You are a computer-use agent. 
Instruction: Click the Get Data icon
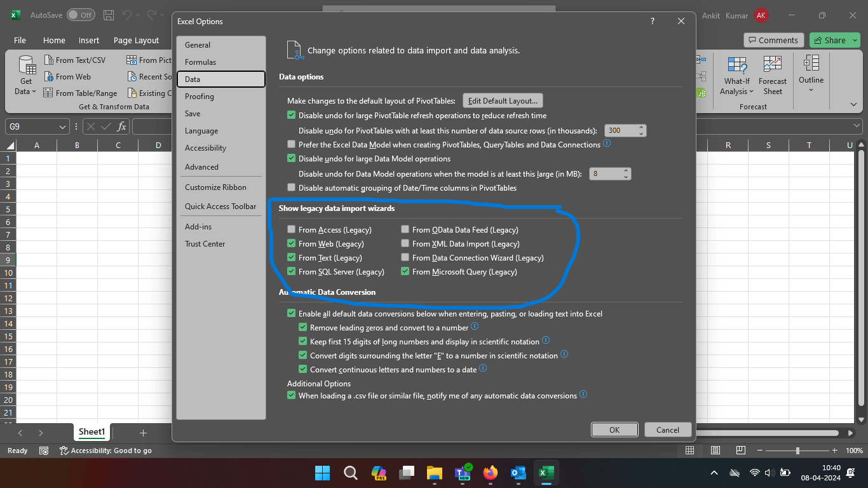(x=27, y=65)
